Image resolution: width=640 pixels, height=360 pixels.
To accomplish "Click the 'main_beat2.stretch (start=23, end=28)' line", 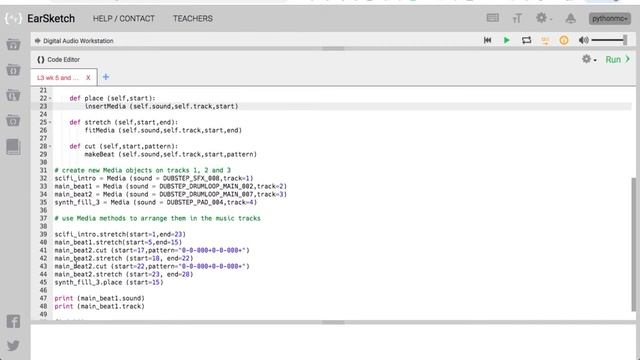I will [x=124, y=274].
